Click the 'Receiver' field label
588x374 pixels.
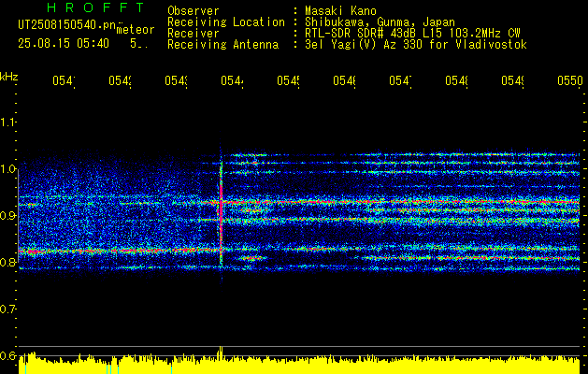click(x=194, y=34)
